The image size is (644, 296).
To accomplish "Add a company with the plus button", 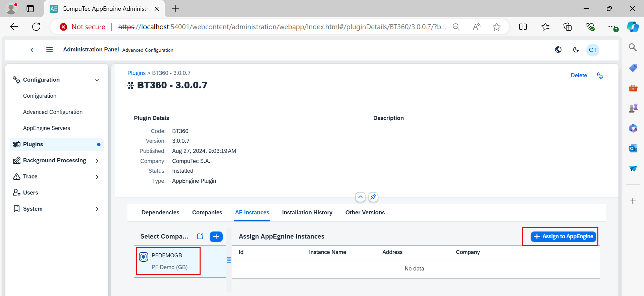I will pyautogui.click(x=216, y=237).
